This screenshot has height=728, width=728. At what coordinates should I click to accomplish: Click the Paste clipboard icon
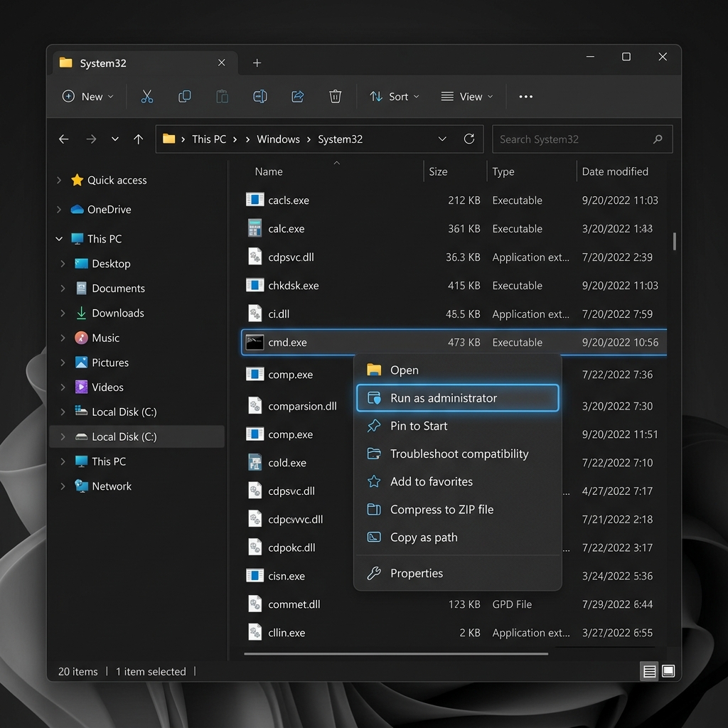coord(222,97)
